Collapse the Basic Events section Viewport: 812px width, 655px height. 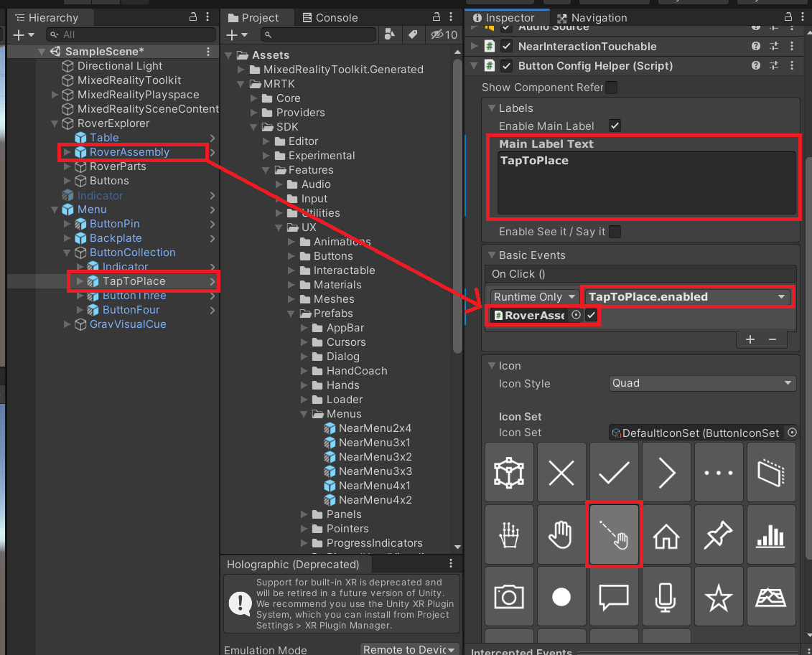492,255
